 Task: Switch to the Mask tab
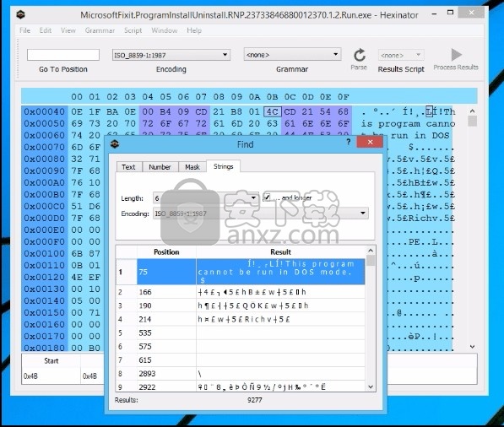click(x=192, y=167)
